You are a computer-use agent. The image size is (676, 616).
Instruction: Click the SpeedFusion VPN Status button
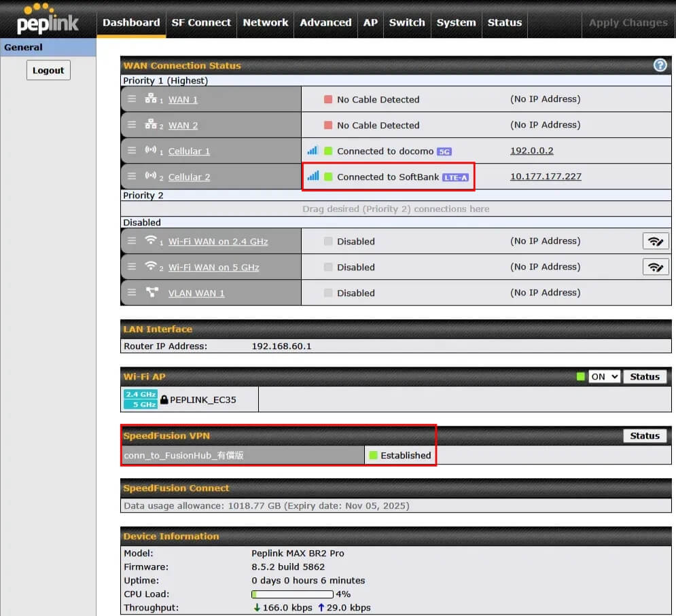coord(645,436)
